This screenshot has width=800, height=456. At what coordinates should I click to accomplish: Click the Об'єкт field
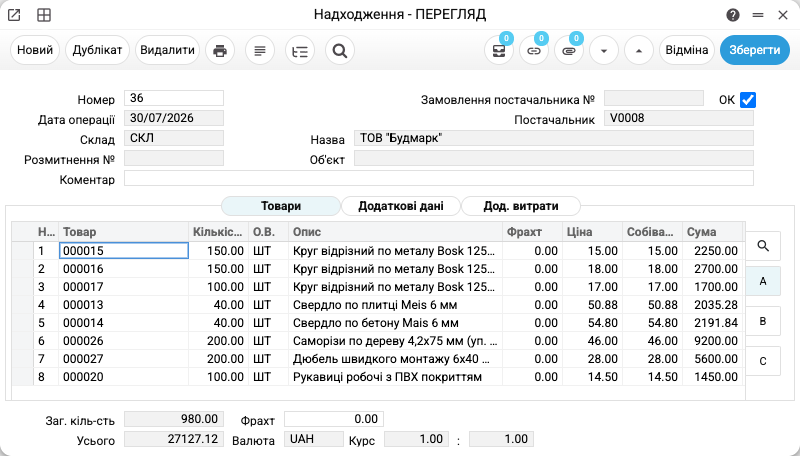coord(554,158)
